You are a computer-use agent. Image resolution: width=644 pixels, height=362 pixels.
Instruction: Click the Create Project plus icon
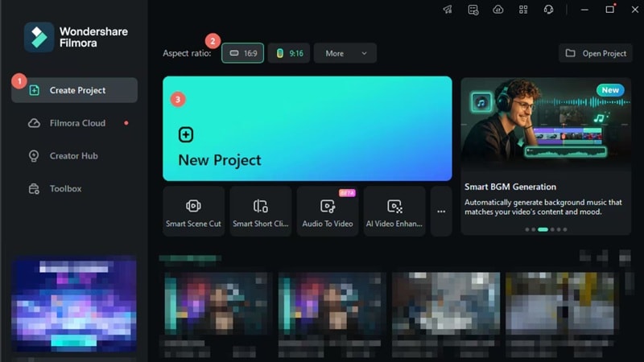[x=34, y=90]
